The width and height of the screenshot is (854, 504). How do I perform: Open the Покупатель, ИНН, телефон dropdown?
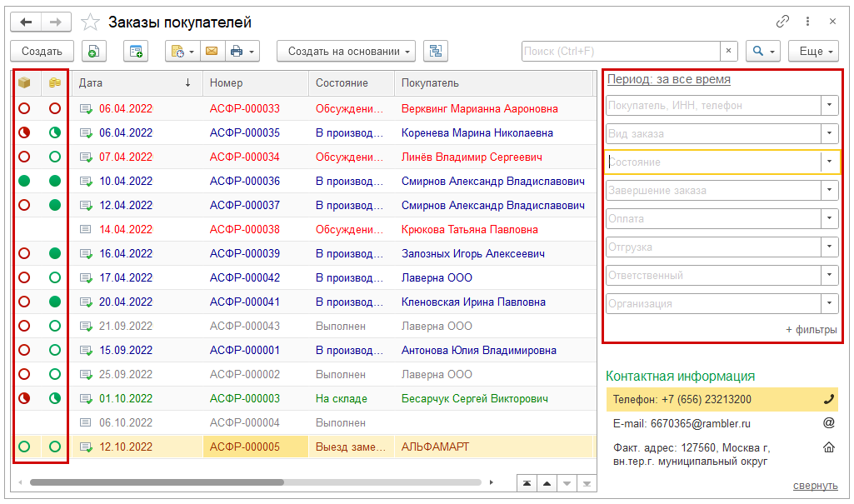point(829,105)
